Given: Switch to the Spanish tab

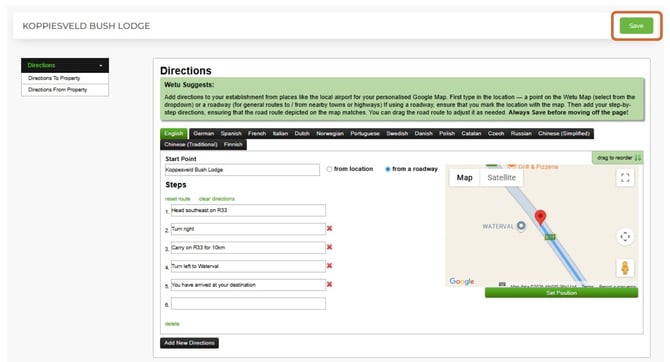Looking at the screenshot, I should 231,133.
